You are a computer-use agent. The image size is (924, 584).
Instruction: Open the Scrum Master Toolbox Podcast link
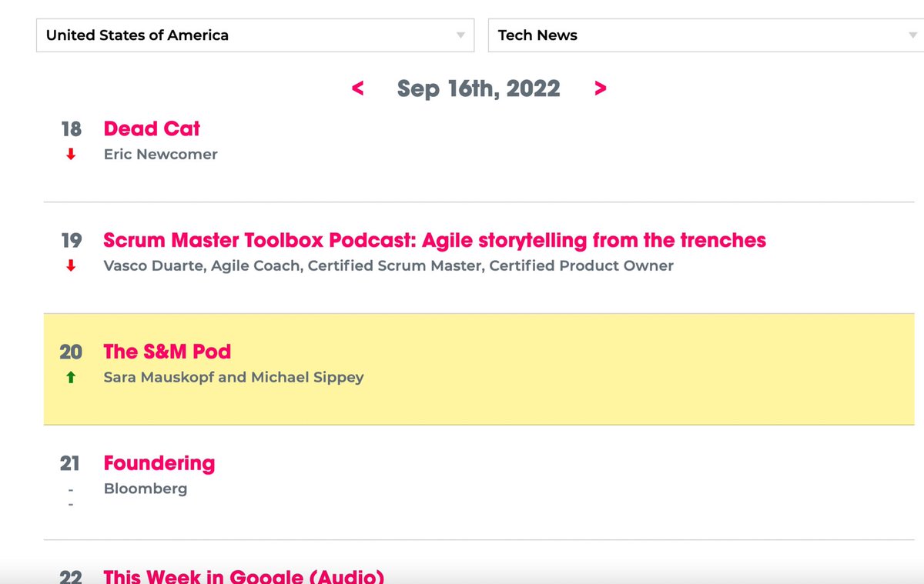pyautogui.click(x=435, y=240)
